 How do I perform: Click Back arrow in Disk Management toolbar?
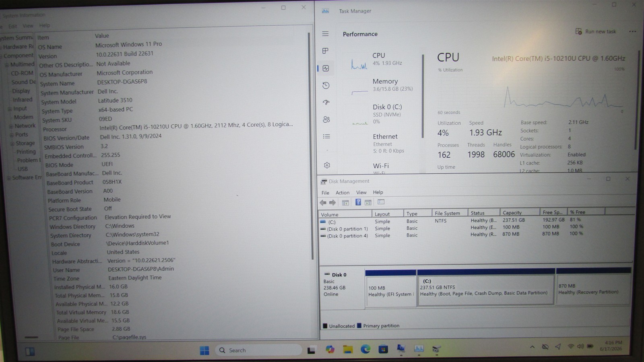coord(323,202)
